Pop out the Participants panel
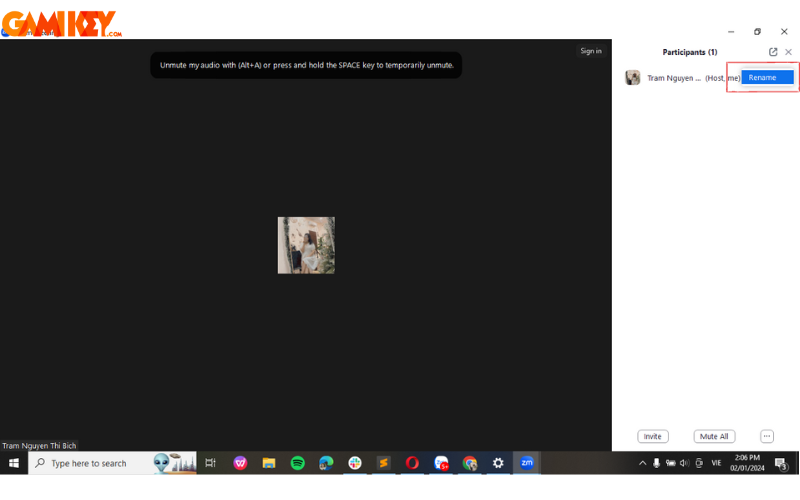This screenshot has height=500, width=800. point(773,52)
